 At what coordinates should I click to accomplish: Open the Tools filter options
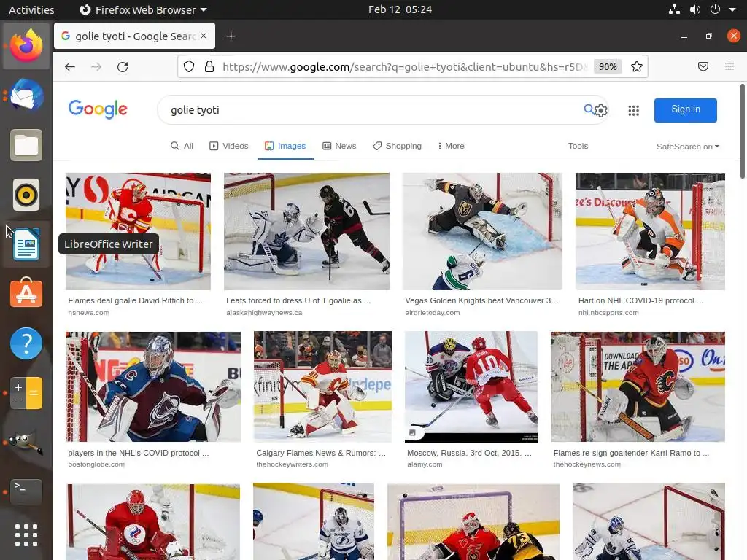(x=578, y=146)
